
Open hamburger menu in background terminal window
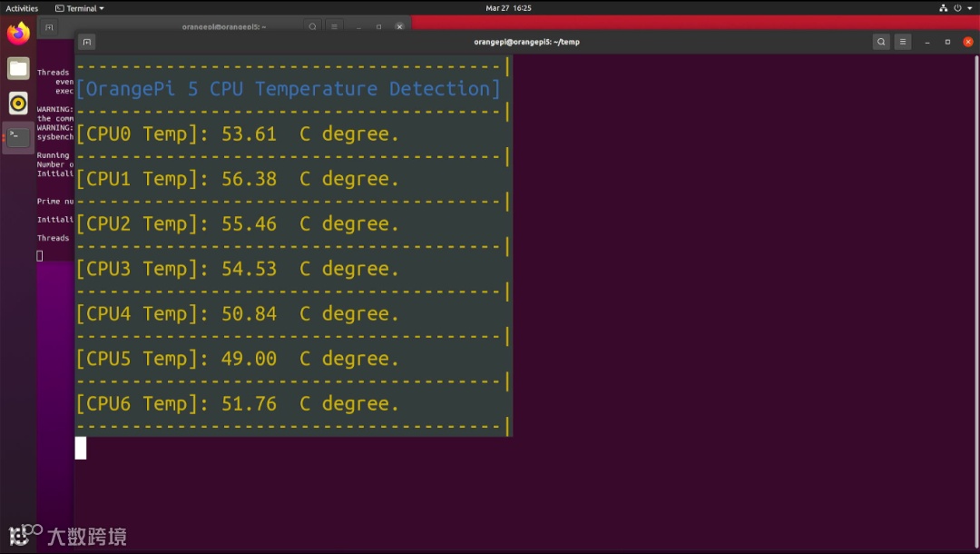point(334,27)
